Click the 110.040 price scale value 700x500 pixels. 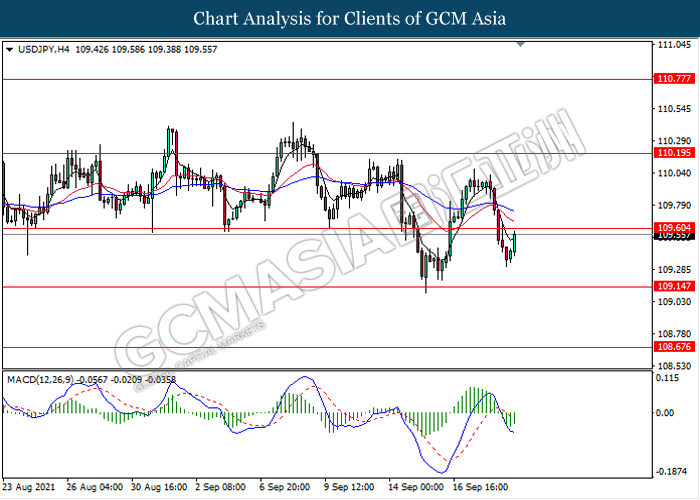pos(674,173)
